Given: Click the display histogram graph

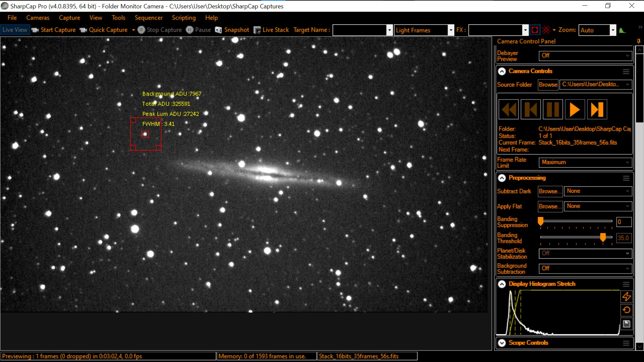Looking at the screenshot, I should click(x=558, y=313).
